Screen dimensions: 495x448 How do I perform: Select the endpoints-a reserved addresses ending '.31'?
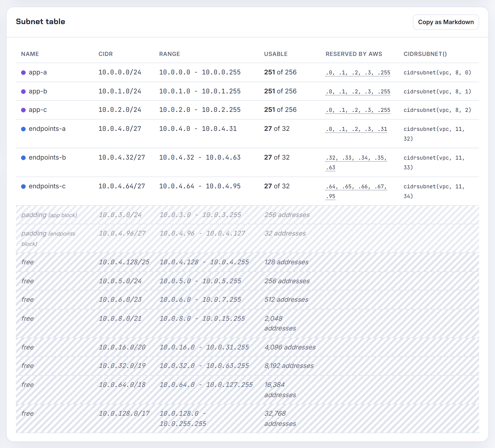tap(356, 129)
